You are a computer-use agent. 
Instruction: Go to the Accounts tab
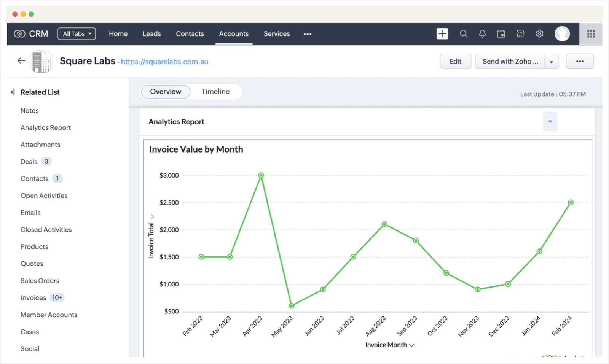[x=234, y=34]
